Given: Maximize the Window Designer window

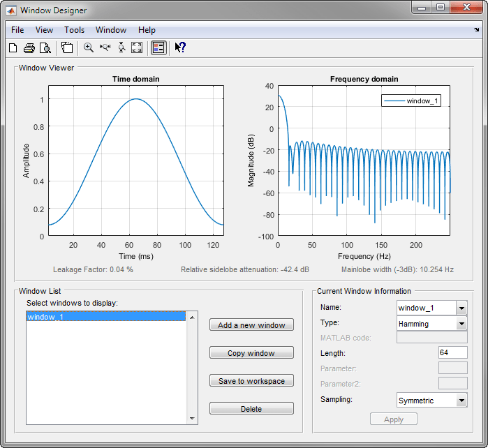Looking at the screenshot, I should (441, 8).
